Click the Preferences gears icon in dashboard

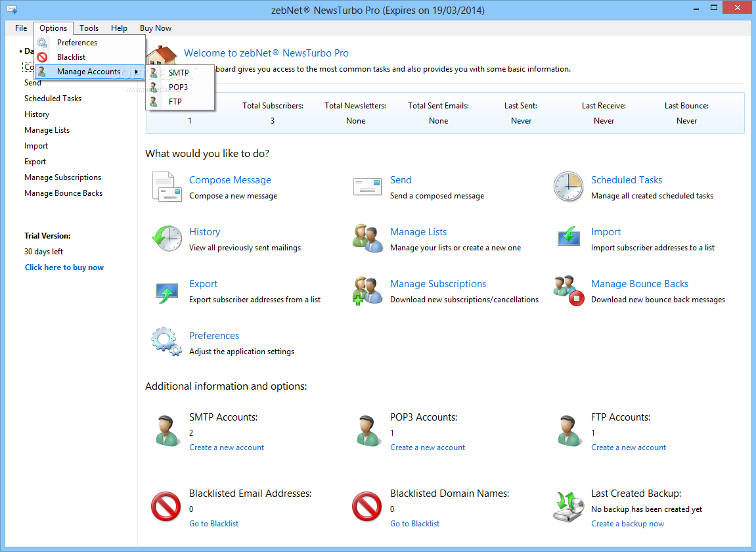coord(167,342)
